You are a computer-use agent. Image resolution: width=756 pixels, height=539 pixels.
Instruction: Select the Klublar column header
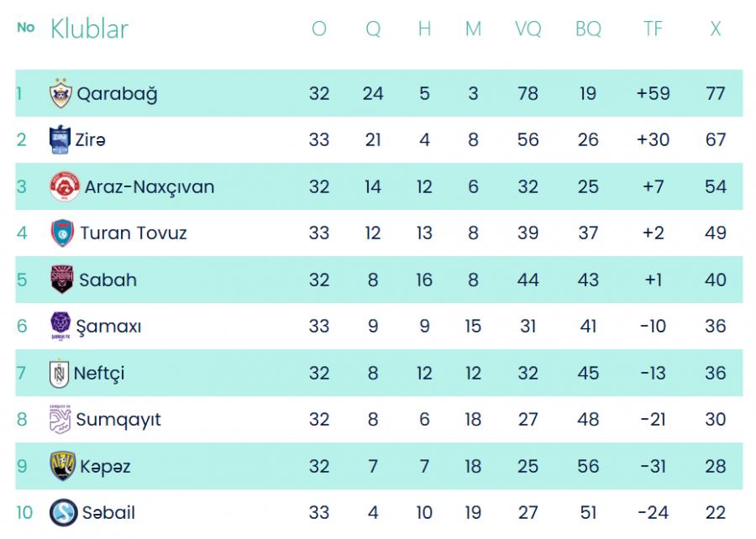click(90, 29)
